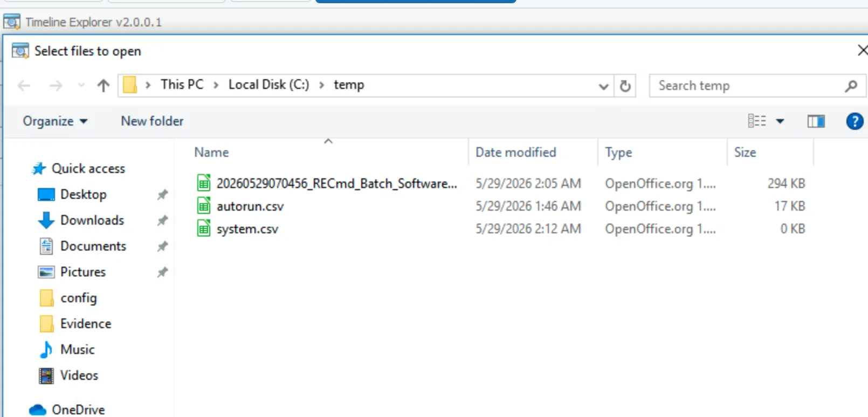Create a New folder
This screenshot has width=868, height=417.
click(152, 121)
